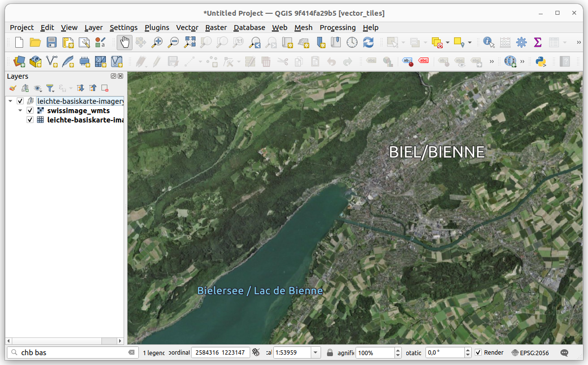The width and height of the screenshot is (588, 365).
Task: Open the Raster menu
Action: coord(216,28)
